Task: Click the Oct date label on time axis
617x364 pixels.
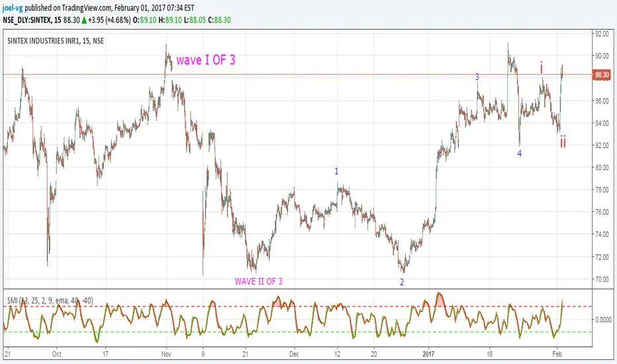Action: 57,354
